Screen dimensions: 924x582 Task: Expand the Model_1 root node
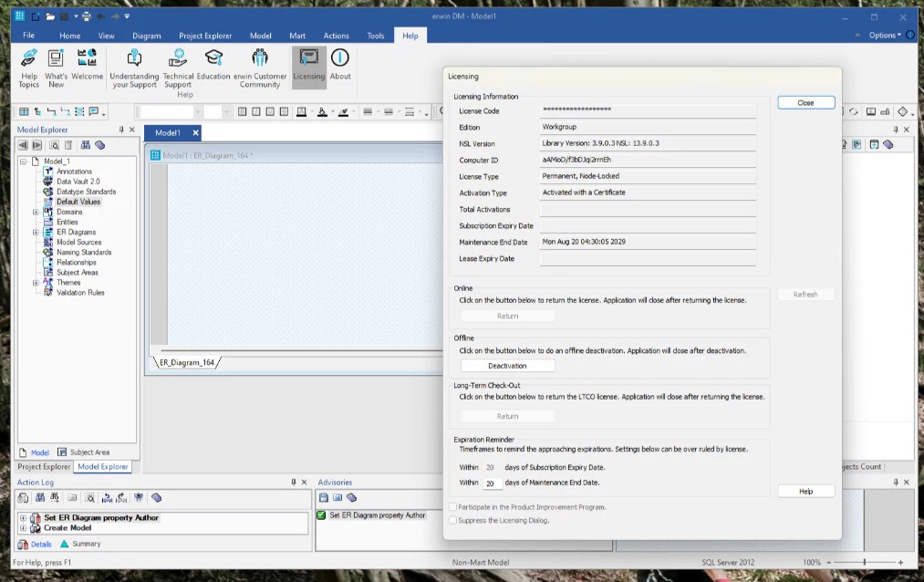pos(23,161)
